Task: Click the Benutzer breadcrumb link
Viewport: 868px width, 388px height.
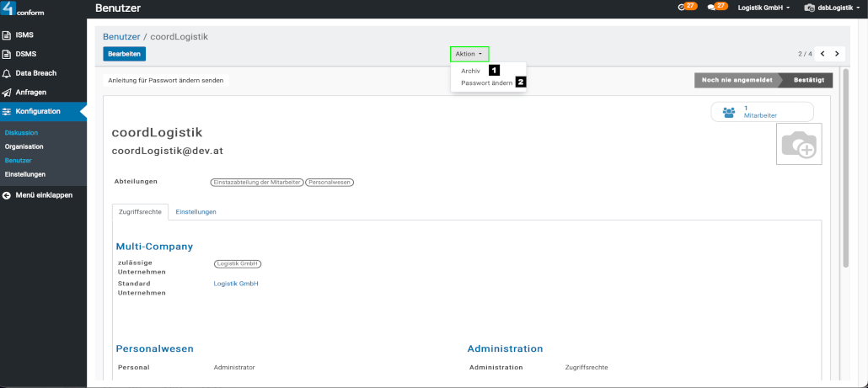Action: click(121, 37)
